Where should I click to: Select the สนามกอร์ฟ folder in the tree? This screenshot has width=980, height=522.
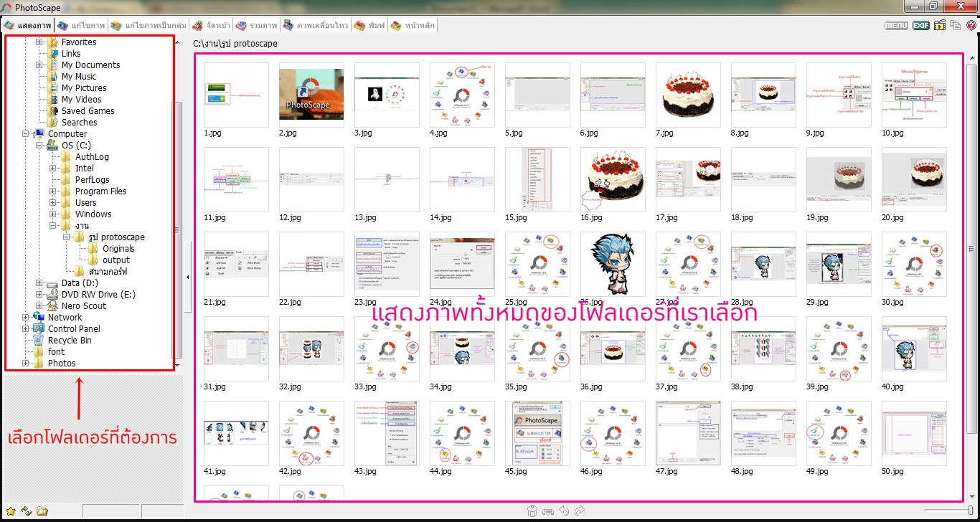click(x=108, y=272)
